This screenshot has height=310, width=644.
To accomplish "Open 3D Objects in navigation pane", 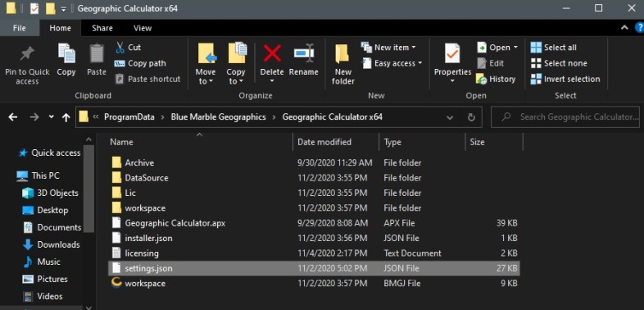I will click(50, 193).
